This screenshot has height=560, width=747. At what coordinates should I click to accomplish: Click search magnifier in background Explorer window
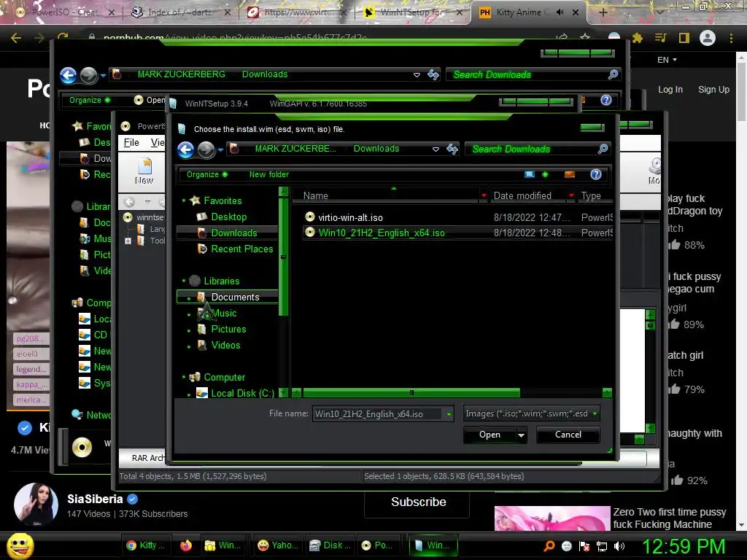pyautogui.click(x=613, y=74)
